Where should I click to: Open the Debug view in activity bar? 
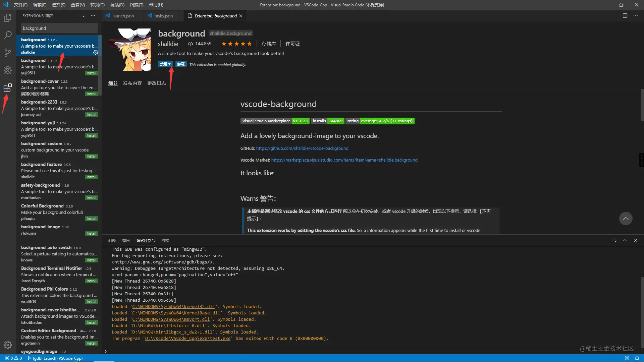(x=8, y=70)
